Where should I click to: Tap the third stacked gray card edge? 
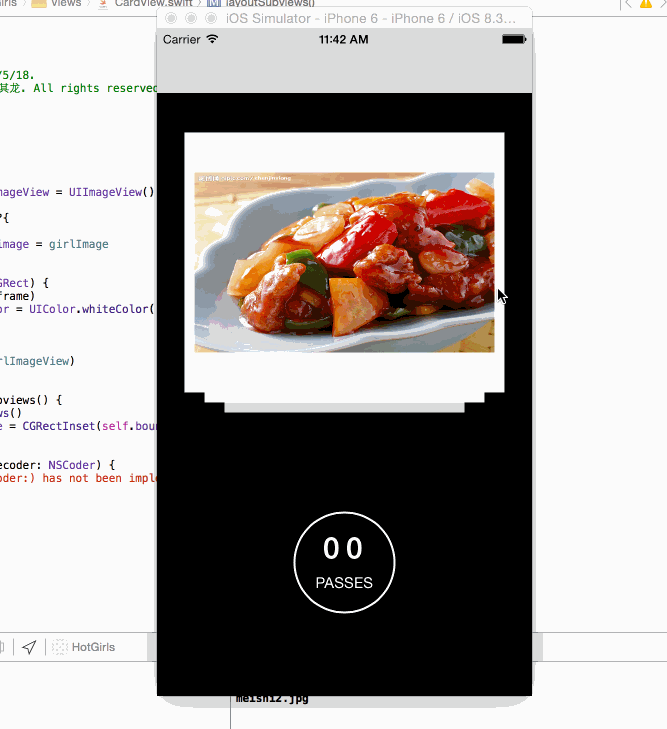[x=344, y=408]
